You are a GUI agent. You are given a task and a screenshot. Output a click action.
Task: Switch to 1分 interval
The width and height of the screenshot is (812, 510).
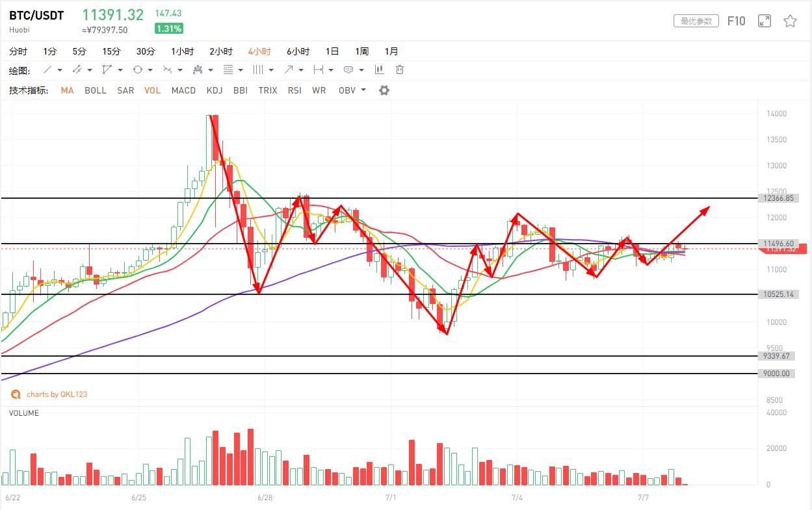click(x=50, y=51)
